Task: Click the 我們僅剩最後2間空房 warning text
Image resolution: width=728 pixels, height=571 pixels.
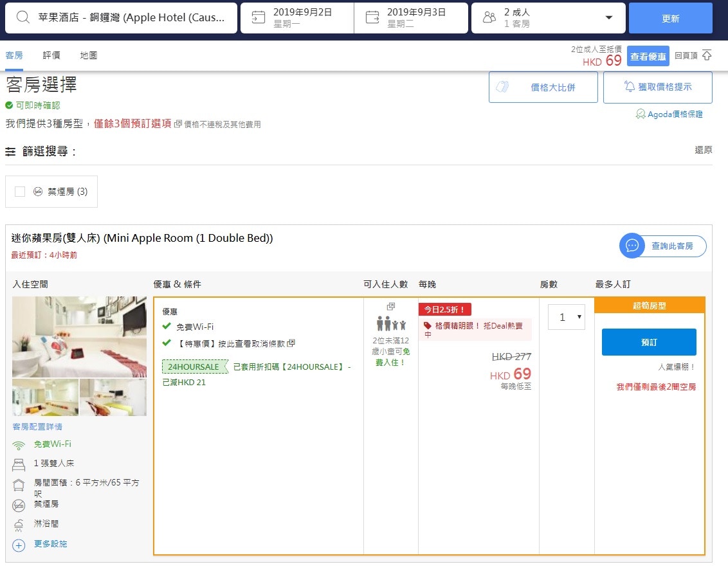Action: pyautogui.click(x=656, y=386)
